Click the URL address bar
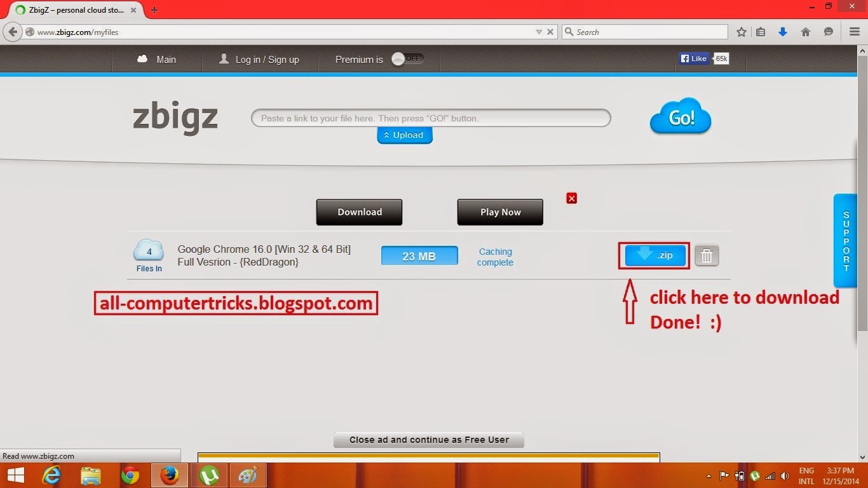This screenshot has height=488, width=868. tap(283, 32)
